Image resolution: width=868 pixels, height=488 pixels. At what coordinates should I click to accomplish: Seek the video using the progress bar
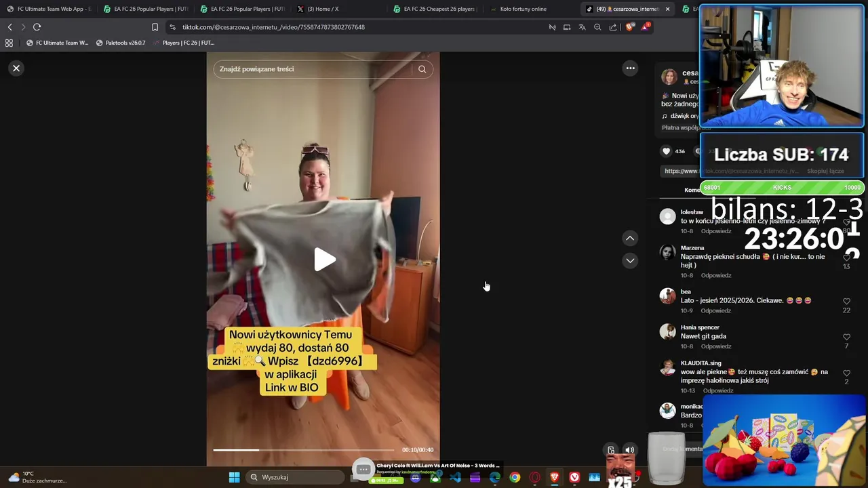[x=303, y=450]
